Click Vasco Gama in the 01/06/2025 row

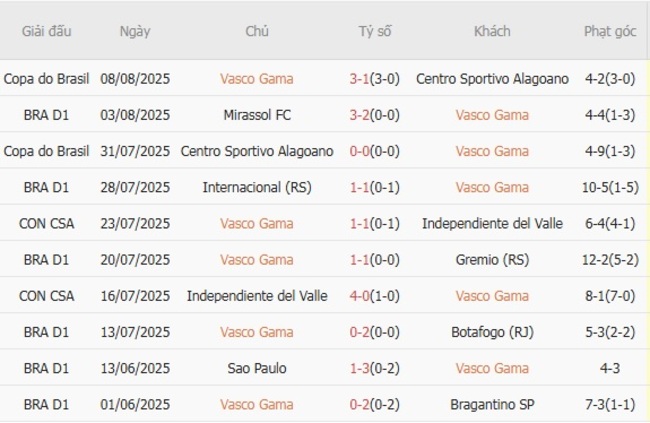257,404
